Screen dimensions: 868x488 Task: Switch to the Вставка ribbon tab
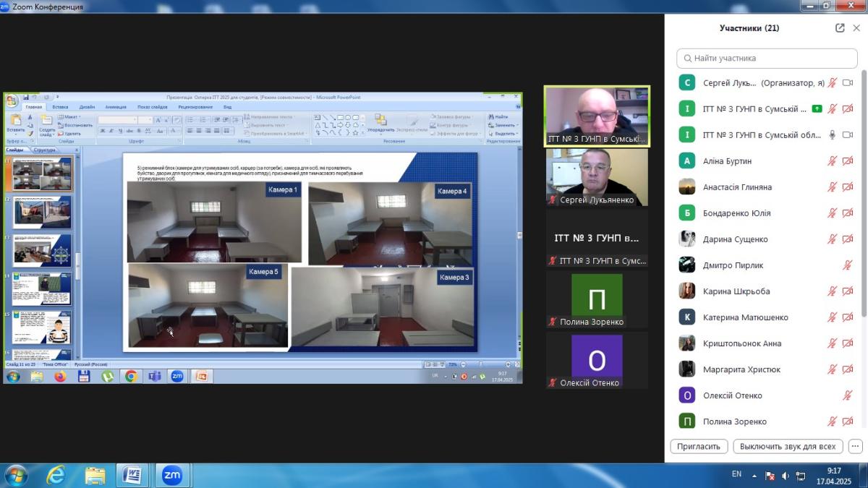pos(60,107)
